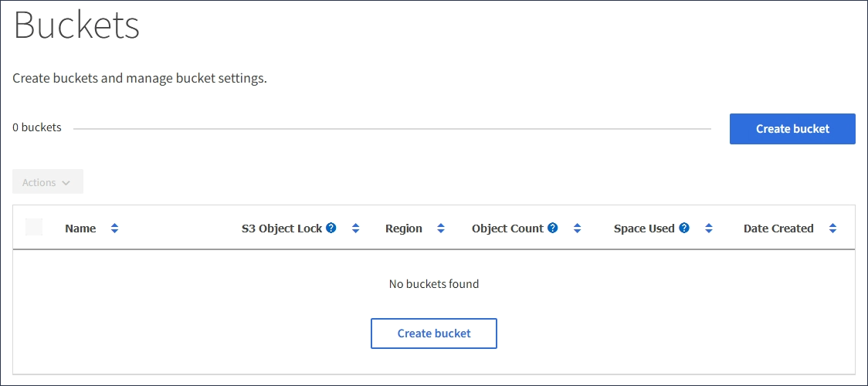This screenshot has height=386, width=868.
Task: Sort the table using the Region sort arrows
Action: (441, 229)
